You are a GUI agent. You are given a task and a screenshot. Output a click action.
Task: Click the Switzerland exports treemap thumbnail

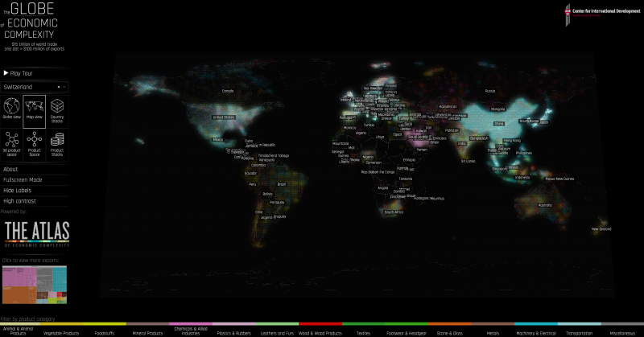click(35, 285)
